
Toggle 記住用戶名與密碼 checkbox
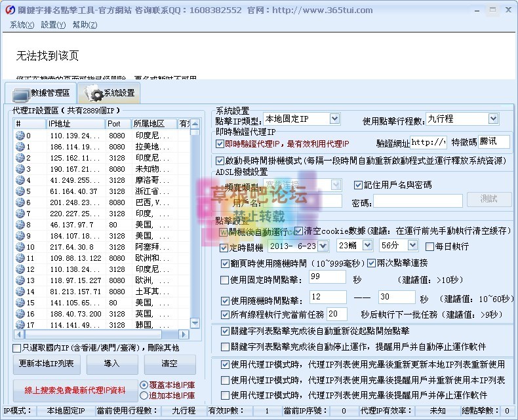[358, 185]
